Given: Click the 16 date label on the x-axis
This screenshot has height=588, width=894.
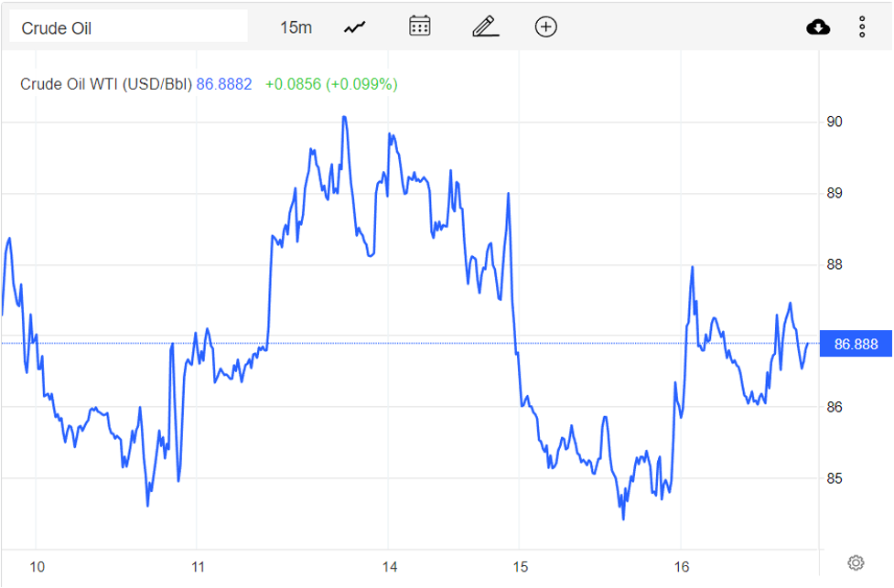Looking at the screenshot, I should pyautogui.click(x=682, y=565).
